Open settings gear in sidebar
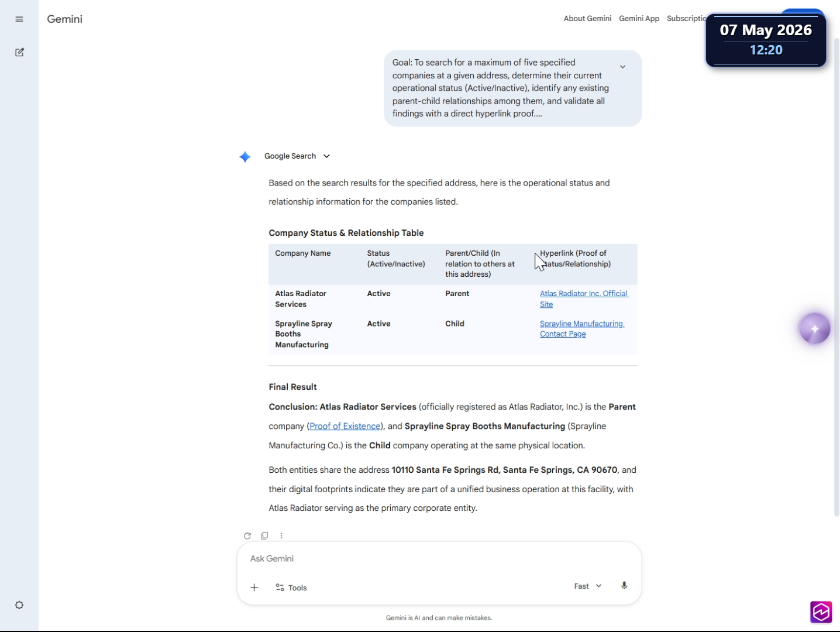Screen dimensions: 840x632 click(19, 605)
